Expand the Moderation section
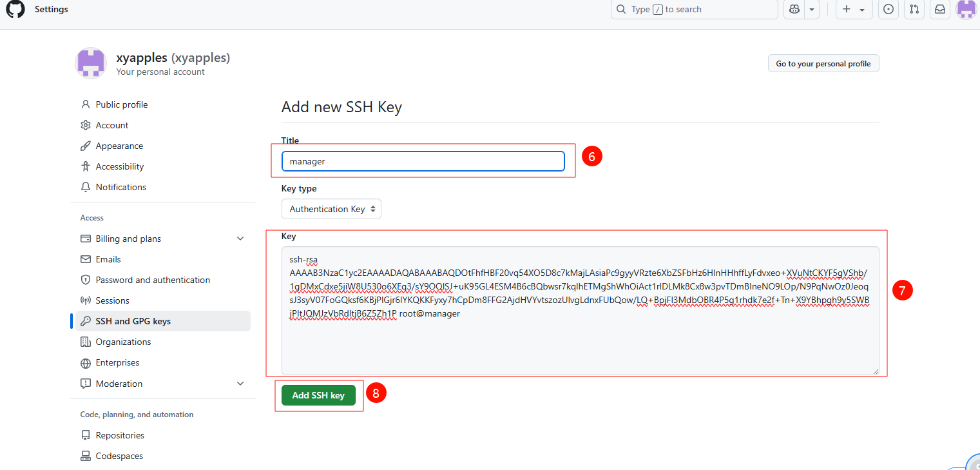The image size is (980, 470). [x=240, y=384]
